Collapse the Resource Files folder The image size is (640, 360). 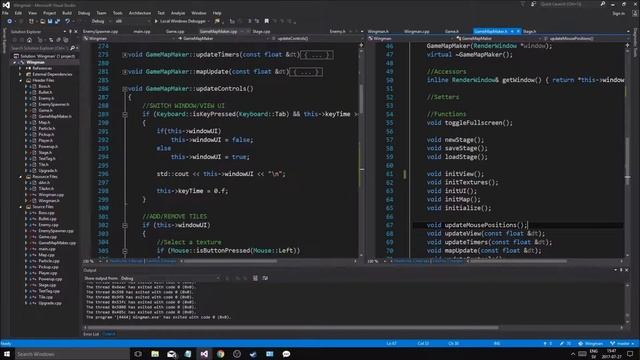coord(20,177)
